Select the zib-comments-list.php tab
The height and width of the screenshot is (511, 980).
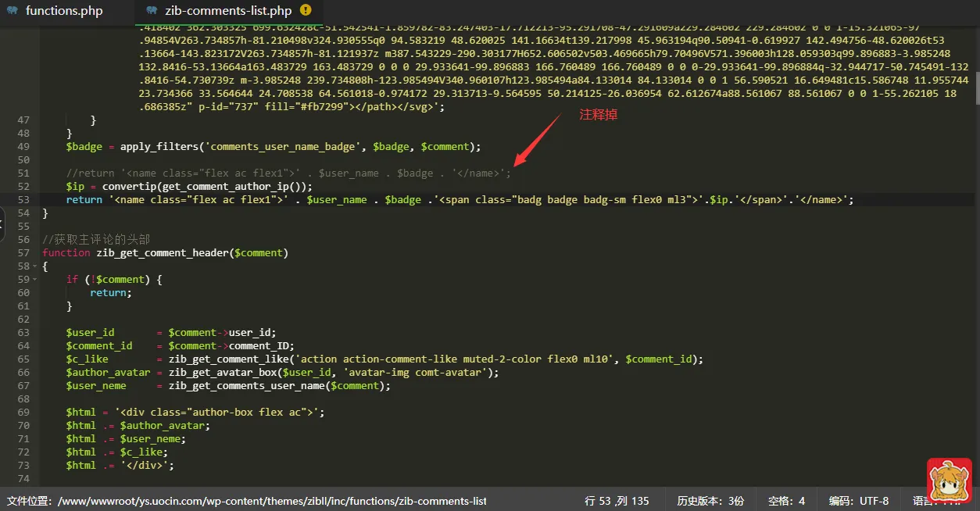[227, 11]
